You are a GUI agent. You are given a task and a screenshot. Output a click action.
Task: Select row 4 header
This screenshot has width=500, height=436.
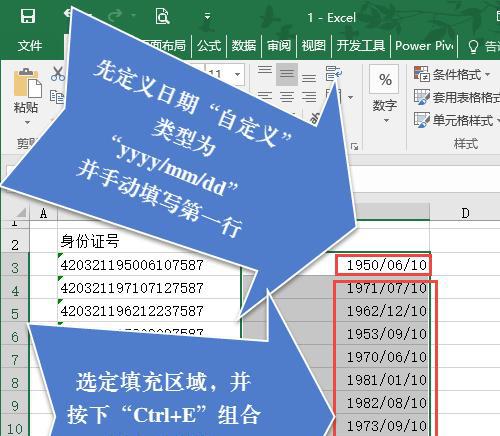coord(15,287)
